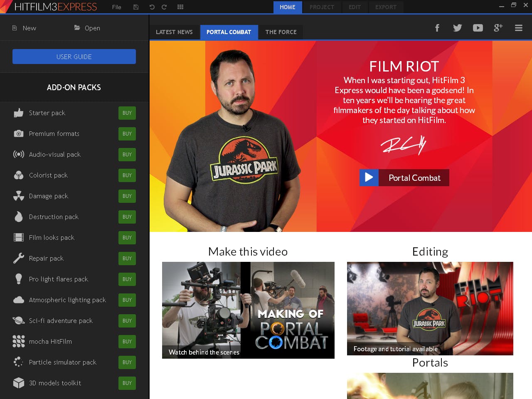
Task: Switch to the EDIT tab
Action: [x=355, y=7]
